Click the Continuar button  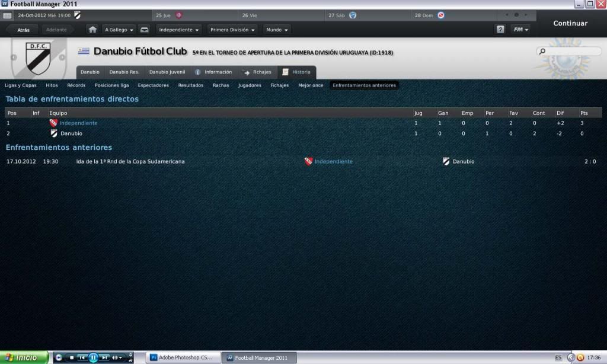[570, 23]
